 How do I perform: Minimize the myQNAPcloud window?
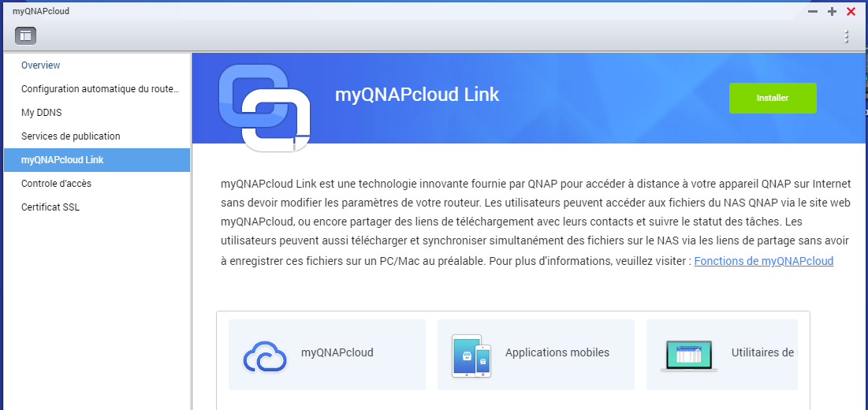813,11
